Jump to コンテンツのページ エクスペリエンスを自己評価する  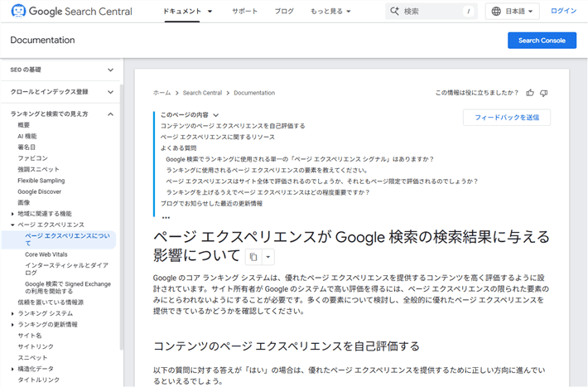[233, 126]
